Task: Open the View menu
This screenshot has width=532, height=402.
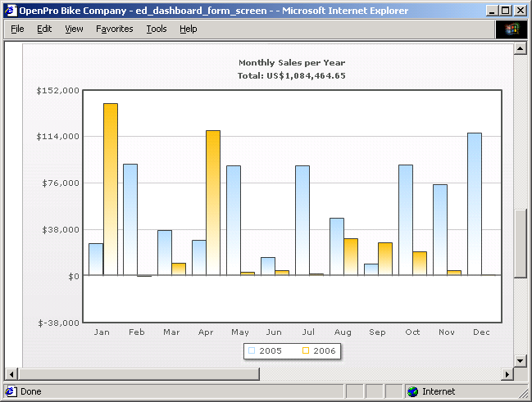Action: 74,29
